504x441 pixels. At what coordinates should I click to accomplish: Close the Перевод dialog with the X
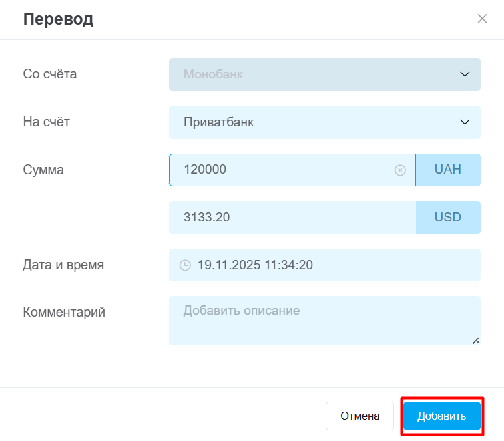tap(482, 19)
